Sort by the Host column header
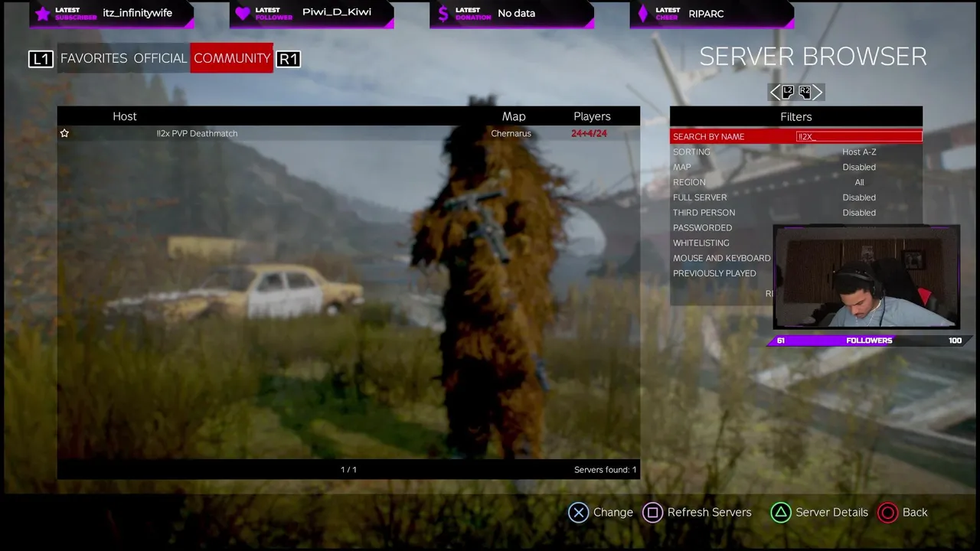The width and height of the screenshot is (980, 551). click(125, 116)
